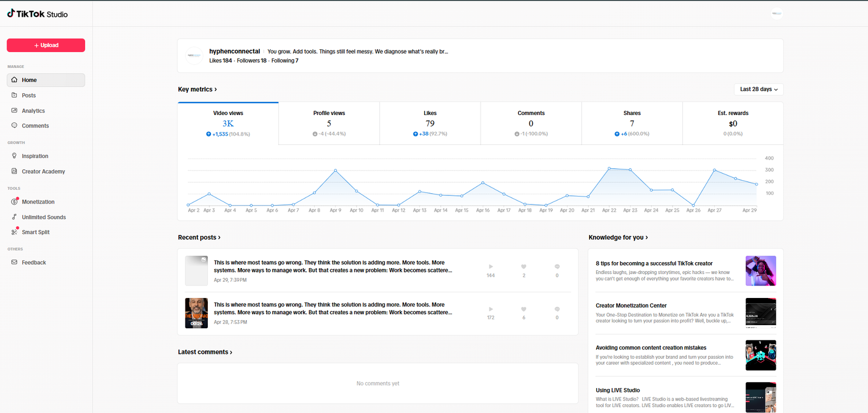Click comment icon on Apr 29 post
The height and width of the screenshot is (413, 868).
(x=557, y=266)
